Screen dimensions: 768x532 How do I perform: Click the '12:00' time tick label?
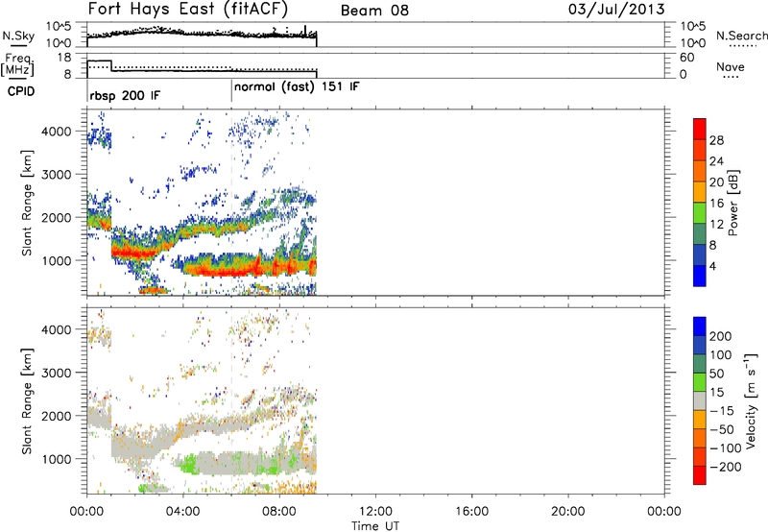click(x=375, y=512)
